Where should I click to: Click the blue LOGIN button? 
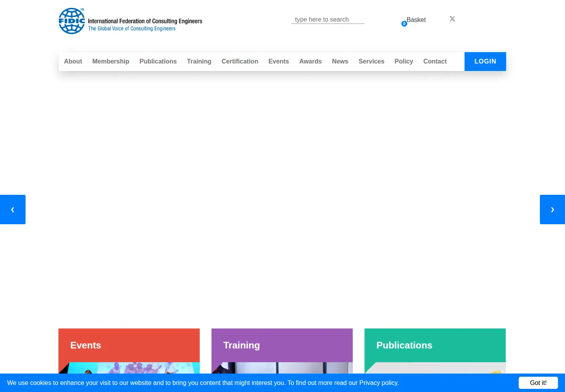coord(485,62)
